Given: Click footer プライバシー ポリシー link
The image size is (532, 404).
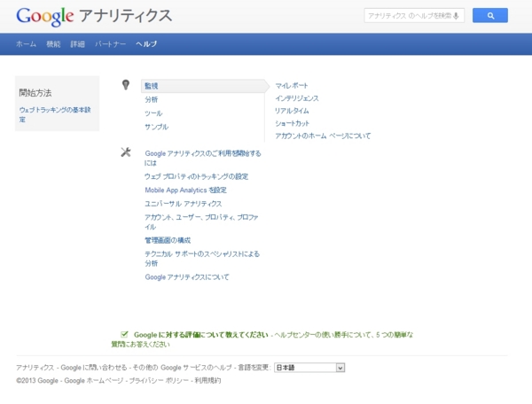Looking at the screenshot, I should click(x=159, y=381).
